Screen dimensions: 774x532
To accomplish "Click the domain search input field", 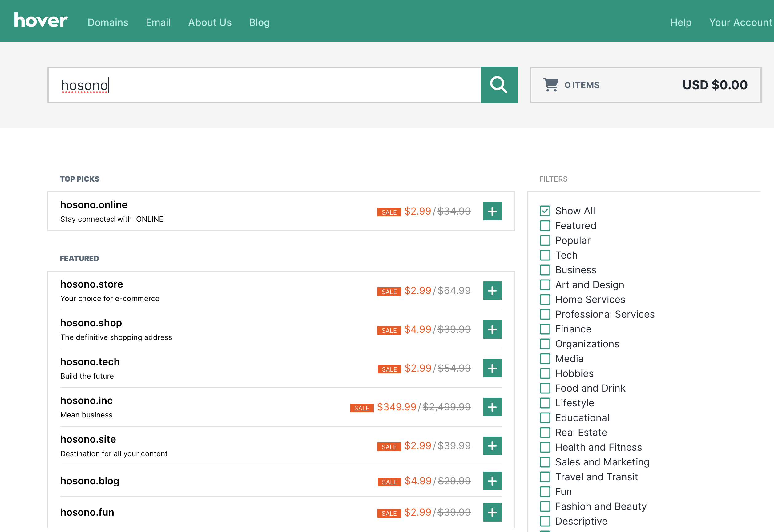I will (x=264, y=85).
